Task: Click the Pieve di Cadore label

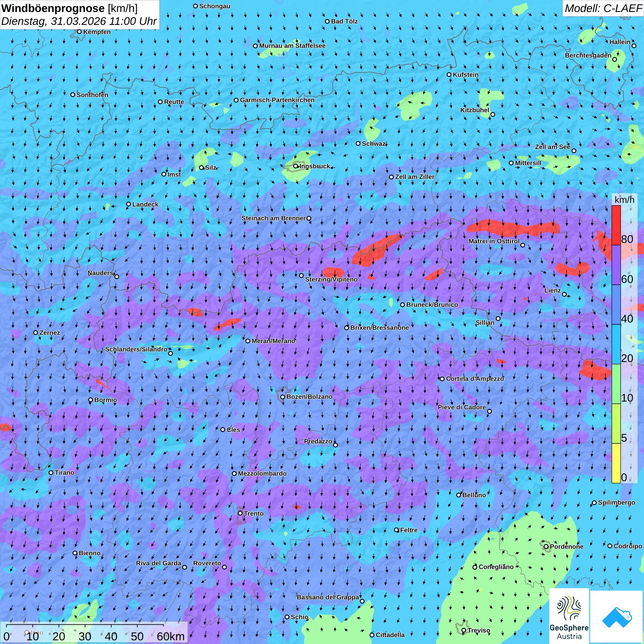Action: pyautogui.click(x=462, y=407)
